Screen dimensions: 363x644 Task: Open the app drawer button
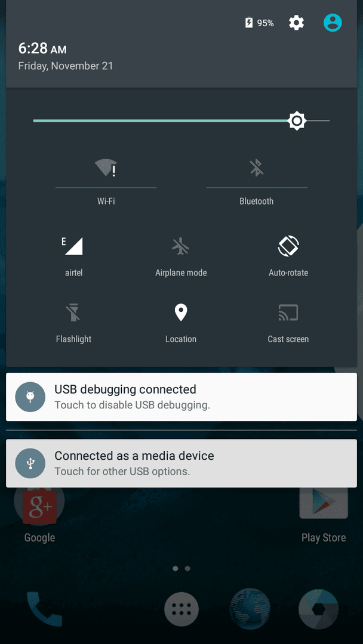coord(181,609)
